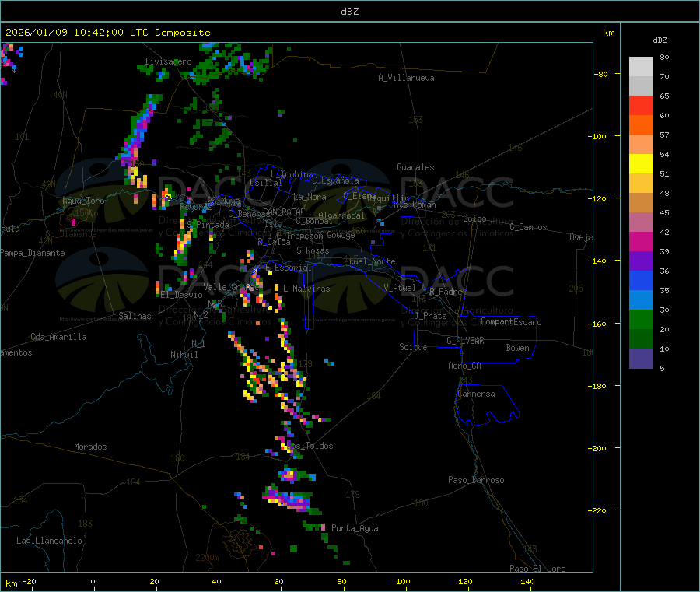Click the 65 dBZ red legend swatch
This screenshot has width=700, height=592.
[x=641, y=105]
